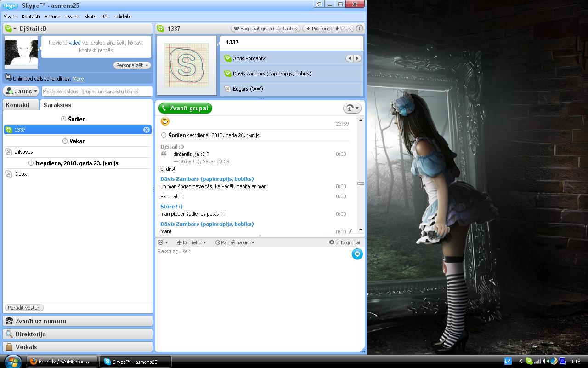Open the Skype menu
The height and width of the screenshot is (368, 588).
pos(11,17)
